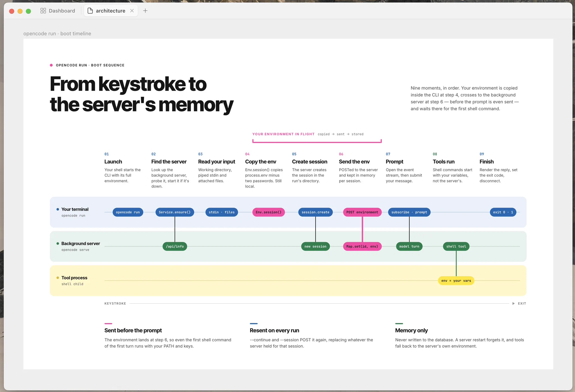Open the Dashboard tab
This screenshot has height=392, width=575.
click(x=58, y=11)
